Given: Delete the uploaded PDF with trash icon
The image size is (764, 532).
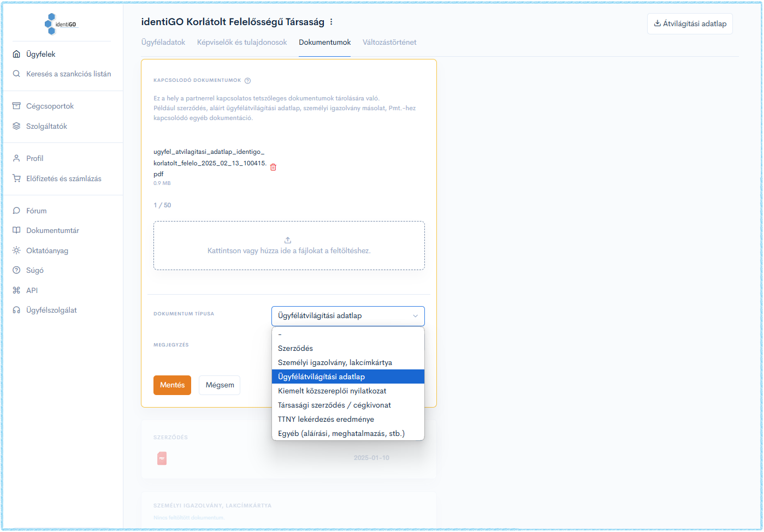Looking at the screenshot, I should 273,167.
